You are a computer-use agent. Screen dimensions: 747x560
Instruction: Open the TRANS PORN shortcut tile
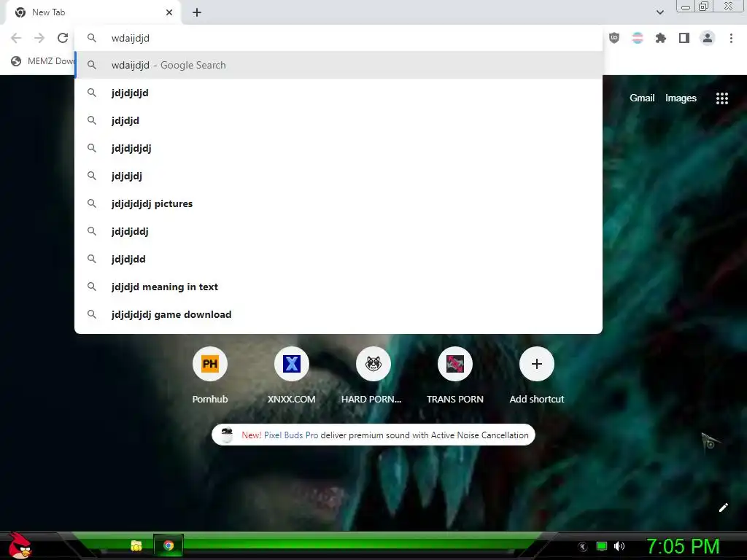[455, 376]
